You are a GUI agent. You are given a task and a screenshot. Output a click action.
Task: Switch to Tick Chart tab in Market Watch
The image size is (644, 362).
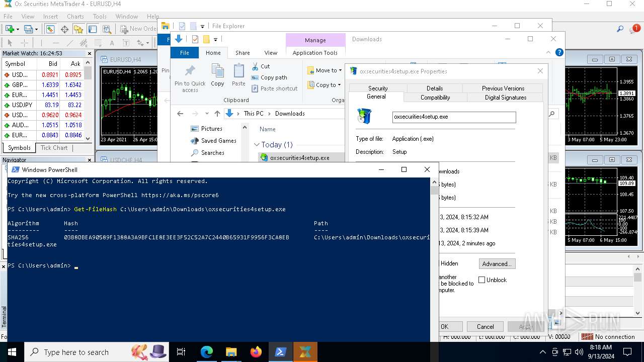pyautogui.click(x=54, y=148)
